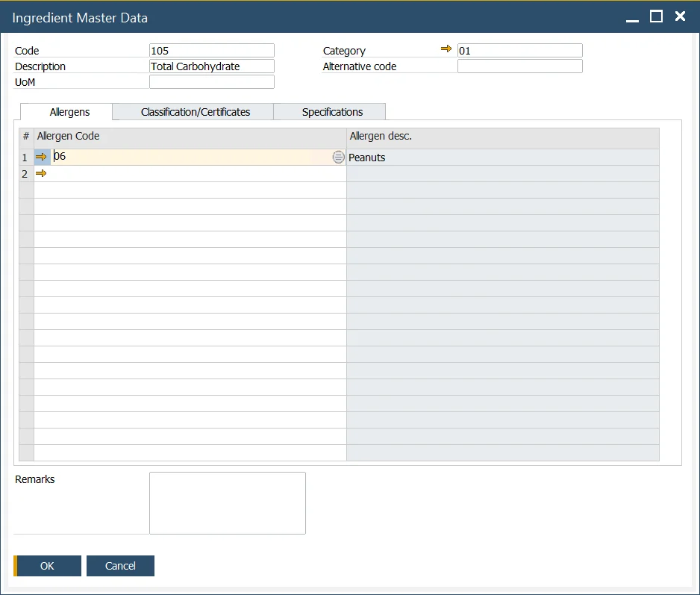Screen dimensions: 700x595
Task: Open the allergen code chooser list icon
Action: tap(339, 158)
